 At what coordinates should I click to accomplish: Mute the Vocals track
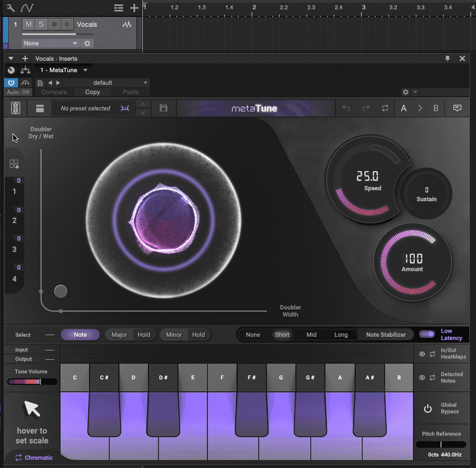click(x=28, y=24)
